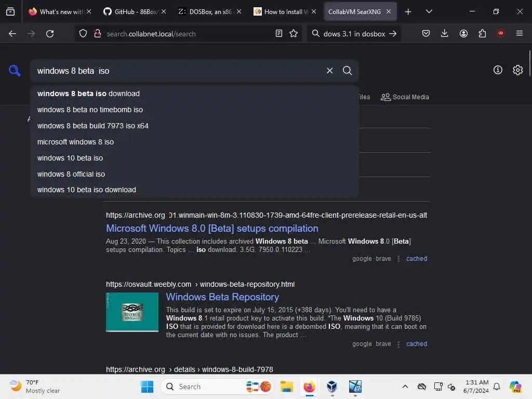Click the Firefox search bar field

[354, 34]
